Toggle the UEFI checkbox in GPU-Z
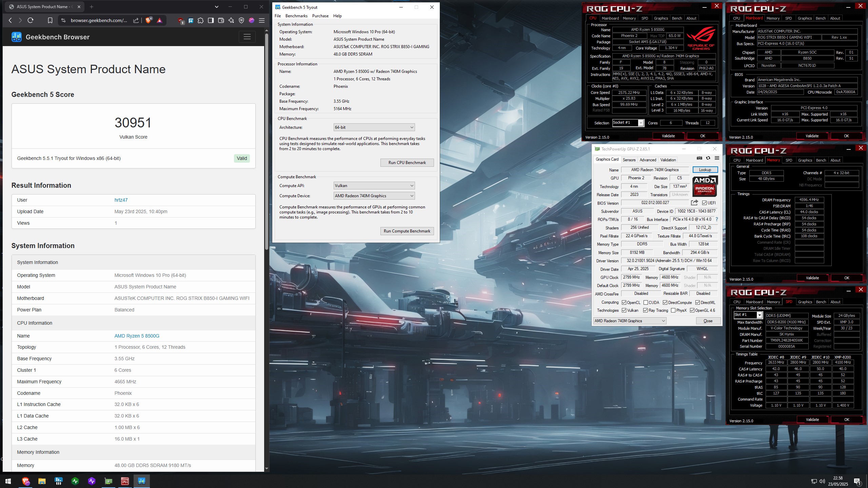 [x=704, y=203]
